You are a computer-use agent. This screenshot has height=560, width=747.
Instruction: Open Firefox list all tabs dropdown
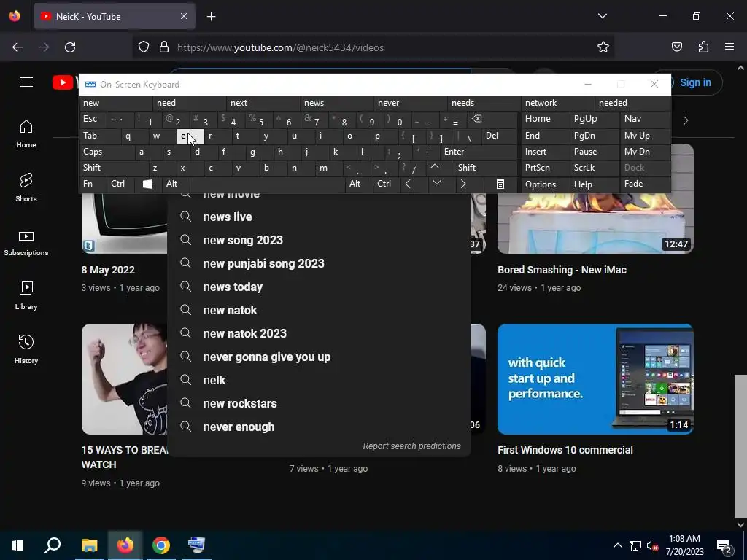603,16
